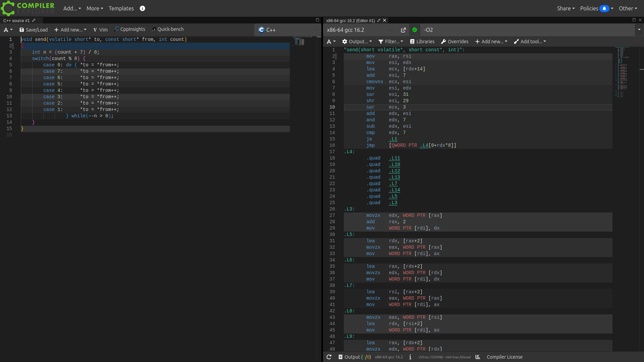Image resolution: width=644 pixels, height=362 pixels.
Task: Open Add new... menu in compiler pane
Action: pos(491,42)
